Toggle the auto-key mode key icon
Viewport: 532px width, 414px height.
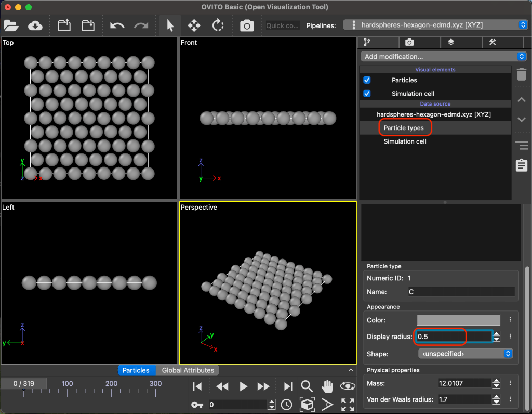coord(197,405)
